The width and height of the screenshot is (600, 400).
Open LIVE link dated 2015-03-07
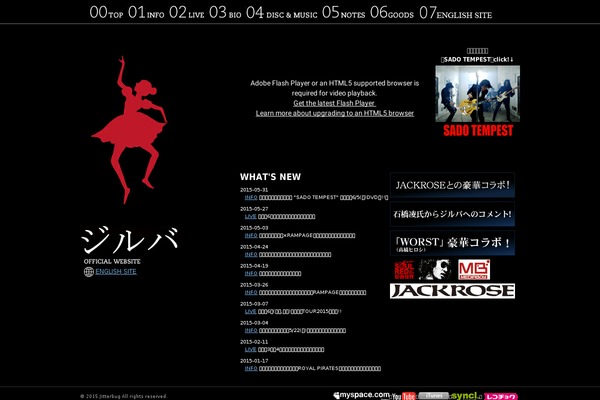[x=251, y=311]
